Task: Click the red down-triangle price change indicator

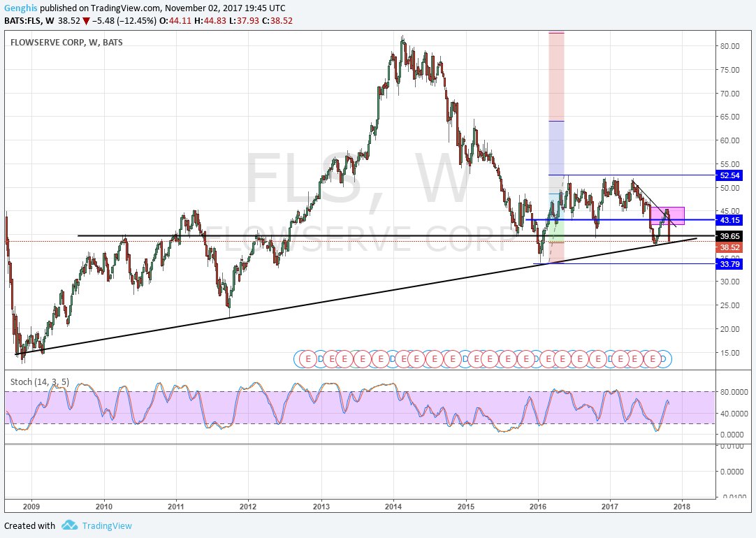Action: 86,21
